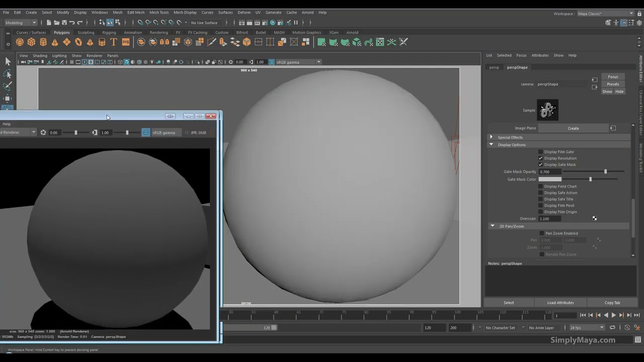Image resolution: width=644 pixels, height=362 pixels.
Task: Create a polygon cone from the shelf
Action: [55, 42]
